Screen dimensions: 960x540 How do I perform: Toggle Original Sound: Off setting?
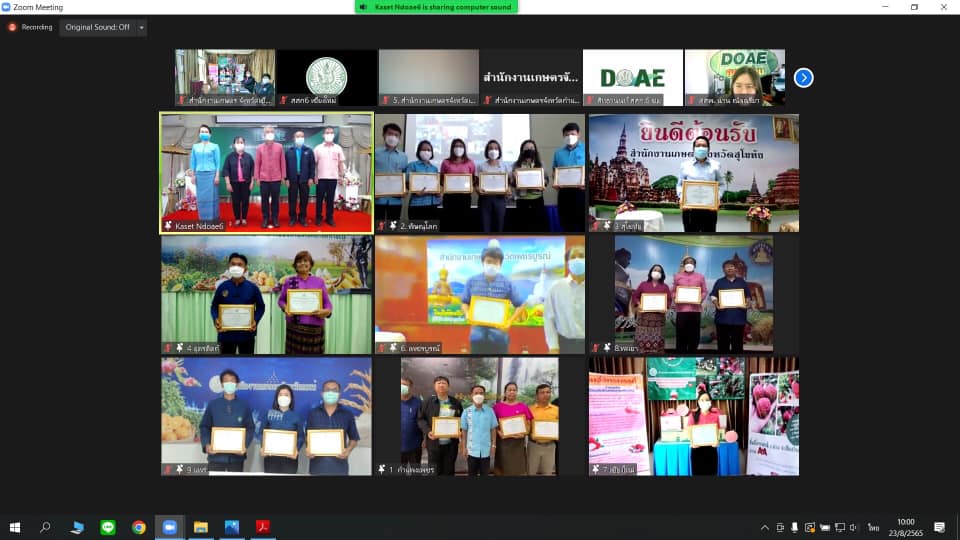97,27
